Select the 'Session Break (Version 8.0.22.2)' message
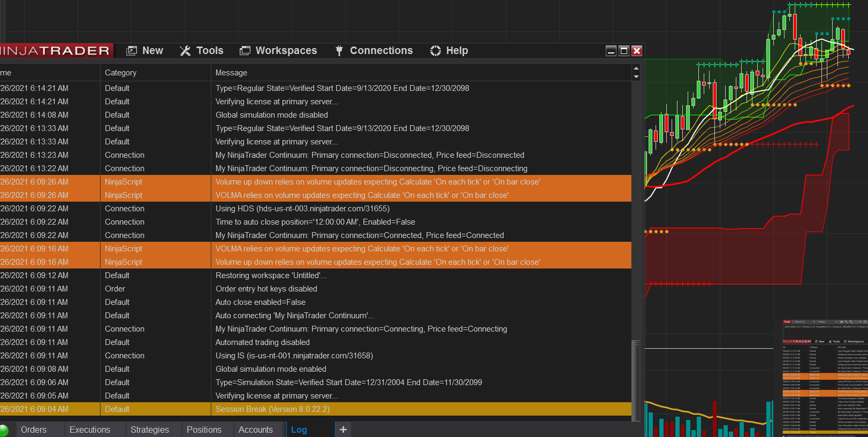The image size is (868, 437). click(272, 409)
